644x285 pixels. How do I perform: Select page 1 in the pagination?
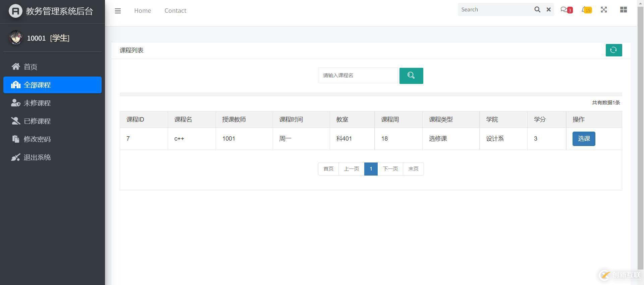[x=371, y=169]
